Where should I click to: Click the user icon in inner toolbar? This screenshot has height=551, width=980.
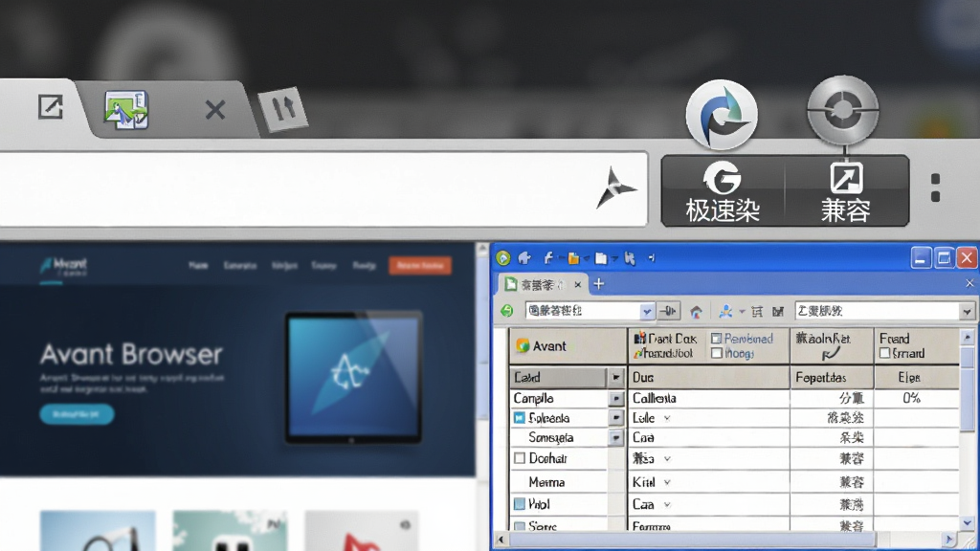pos(725,311)
